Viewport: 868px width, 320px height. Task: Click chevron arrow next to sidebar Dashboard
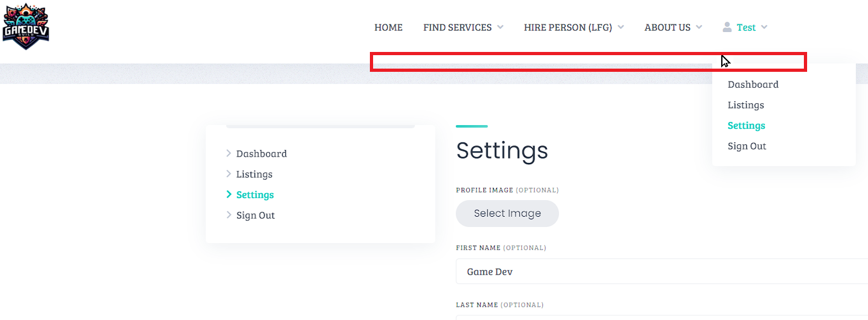coord(229,153)
